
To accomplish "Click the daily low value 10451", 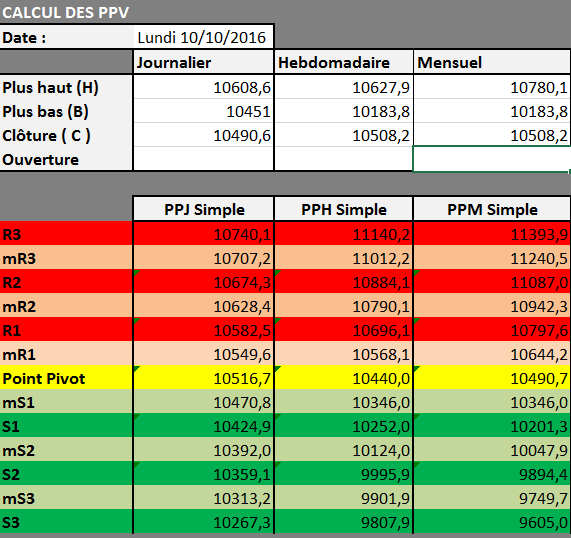I will point(203,111).
